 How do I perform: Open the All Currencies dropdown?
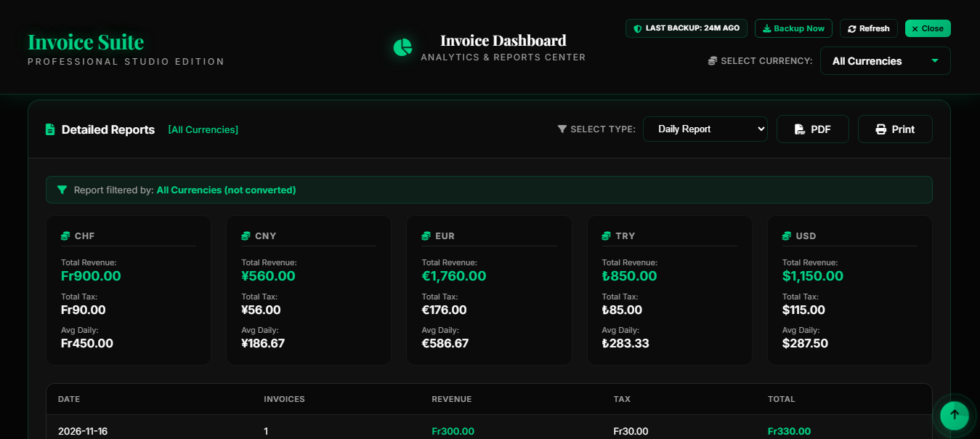click(885, 61)
